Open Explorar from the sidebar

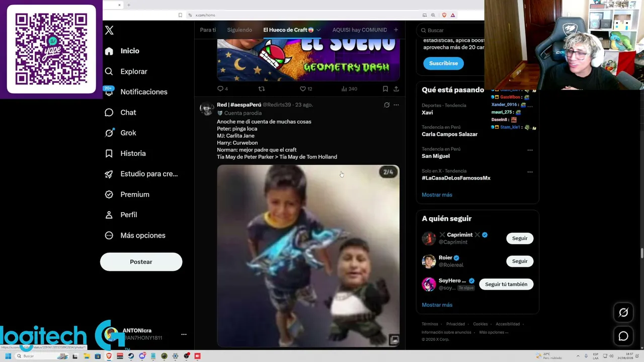[x=126, y=71]
